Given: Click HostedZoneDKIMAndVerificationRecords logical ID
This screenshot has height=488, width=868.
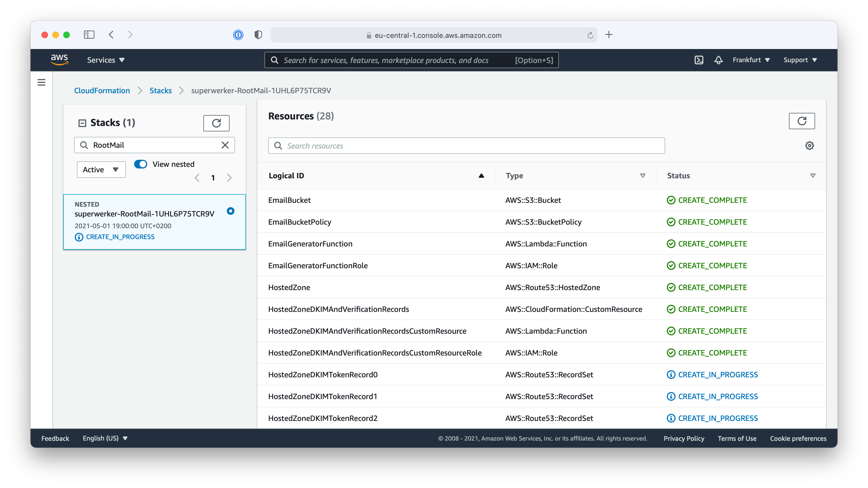Looking at the screenshot, I should [x=338, y=309].
